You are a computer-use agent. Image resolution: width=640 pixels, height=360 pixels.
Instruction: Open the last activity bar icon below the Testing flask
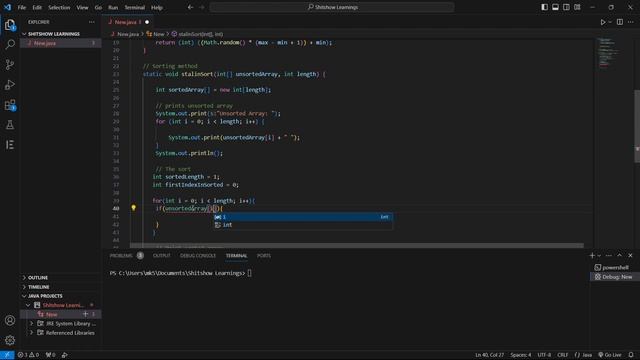(x=10, y=145)
